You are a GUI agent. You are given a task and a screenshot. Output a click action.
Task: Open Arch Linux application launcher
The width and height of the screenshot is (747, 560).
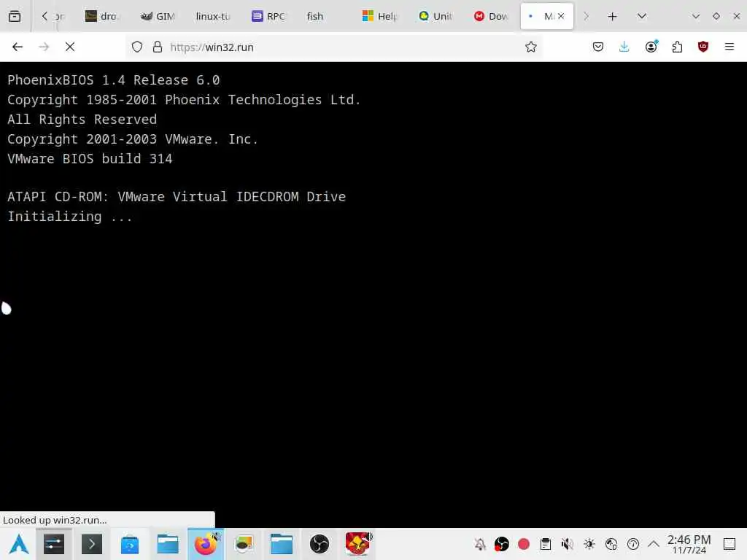[19, 544]
